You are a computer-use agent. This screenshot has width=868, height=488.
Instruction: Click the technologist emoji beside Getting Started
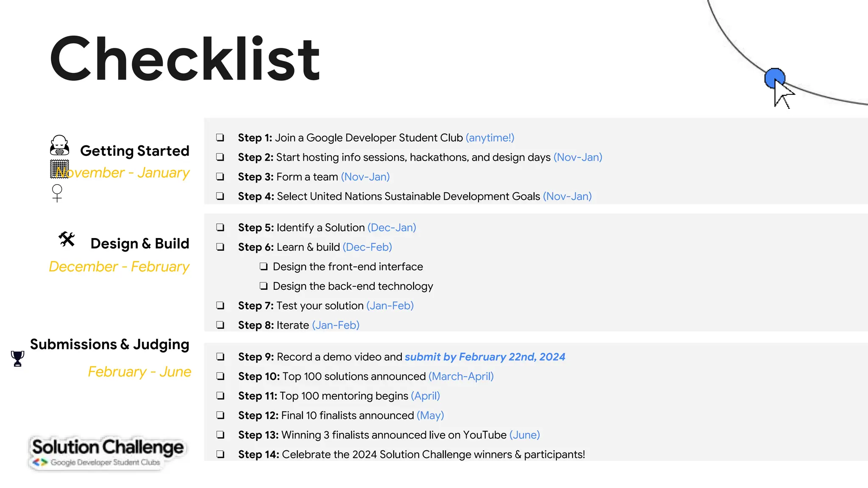pos(59,145)
